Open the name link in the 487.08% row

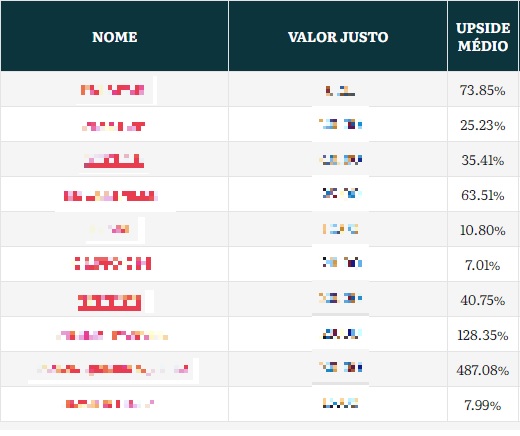pyautogui.click(x=113, y=369)
